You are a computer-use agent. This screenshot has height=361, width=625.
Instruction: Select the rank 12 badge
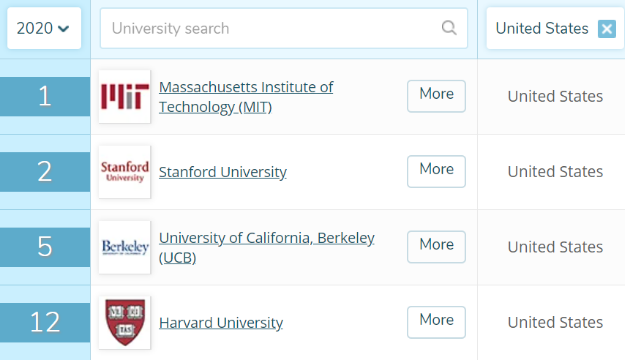pyautogui.click(x=45, y=322)
